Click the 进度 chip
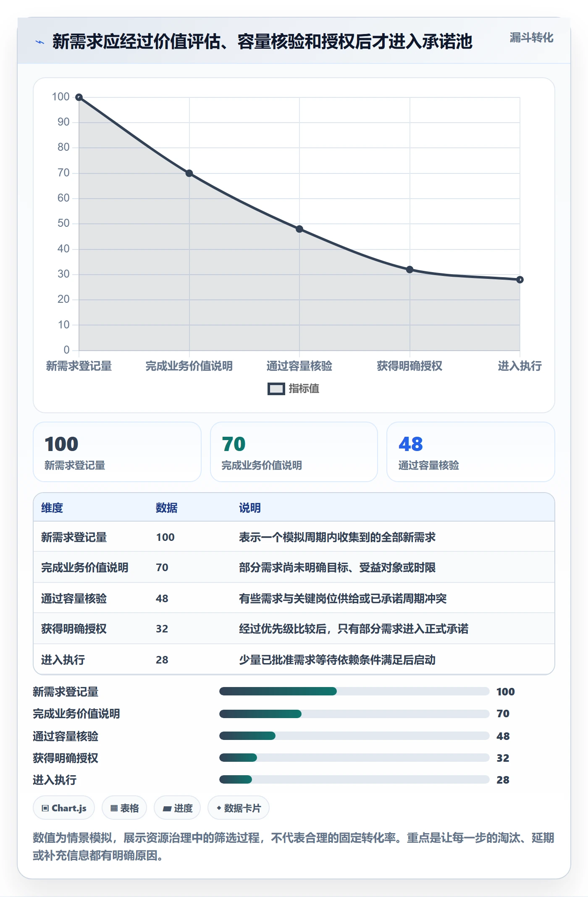The height and width of the screenshot is (897, 588). (x=177, y=808)
